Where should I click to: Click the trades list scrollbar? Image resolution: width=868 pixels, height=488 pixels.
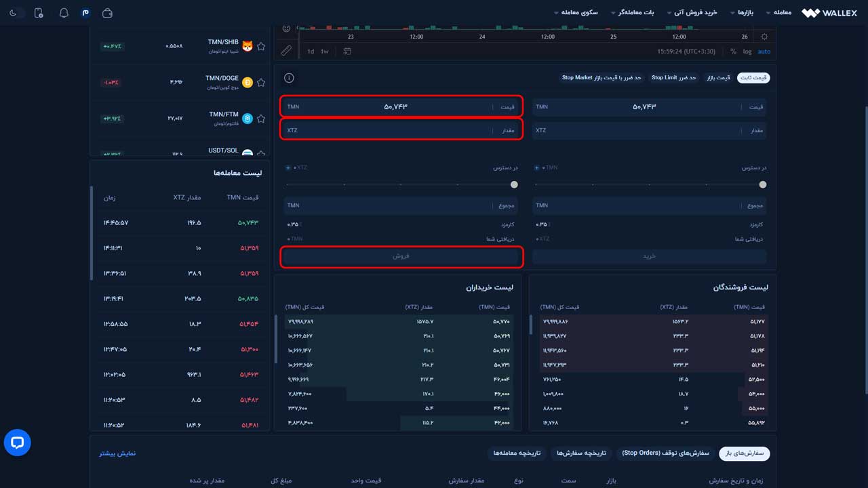pos(92,232)
